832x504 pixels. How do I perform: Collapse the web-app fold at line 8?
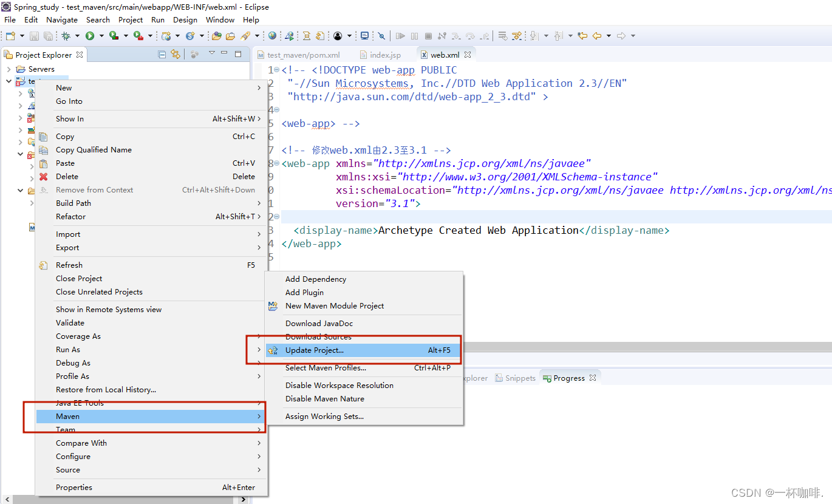[x=276, y=163]
